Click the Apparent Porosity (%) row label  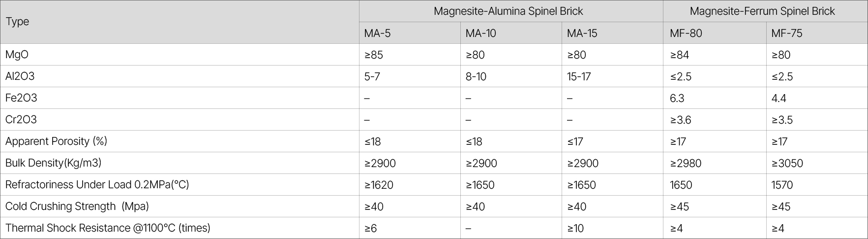[x=56, y=141]
